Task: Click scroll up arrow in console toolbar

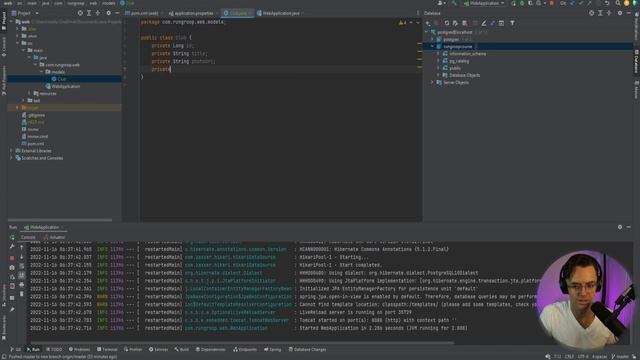Action: (x=22, y=247)
